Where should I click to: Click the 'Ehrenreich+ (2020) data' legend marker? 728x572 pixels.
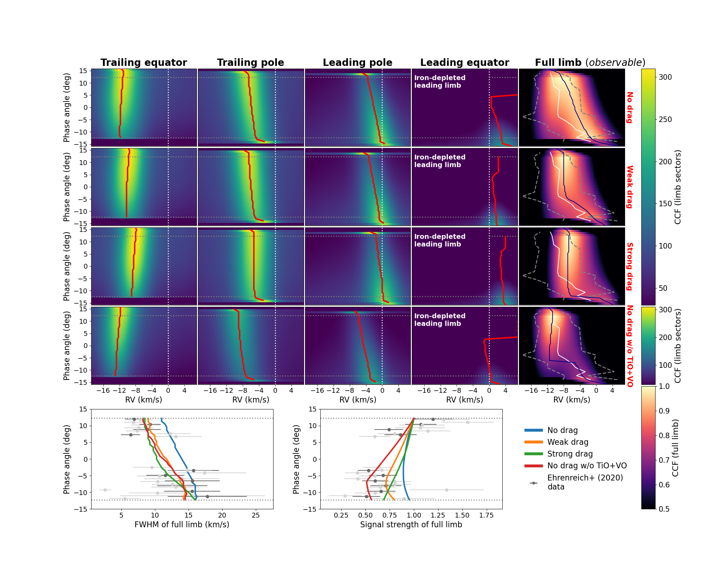(x=534, y=483)
